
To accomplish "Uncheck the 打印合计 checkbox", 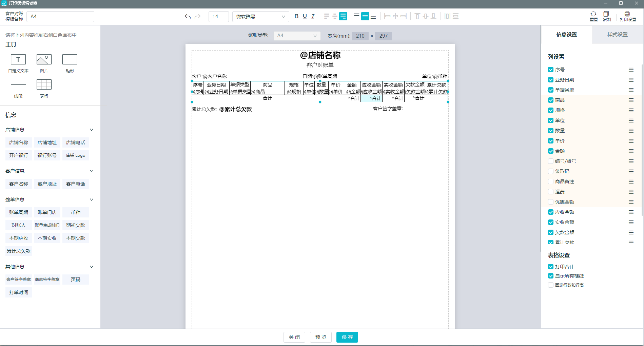I will (x=551, y=267).
